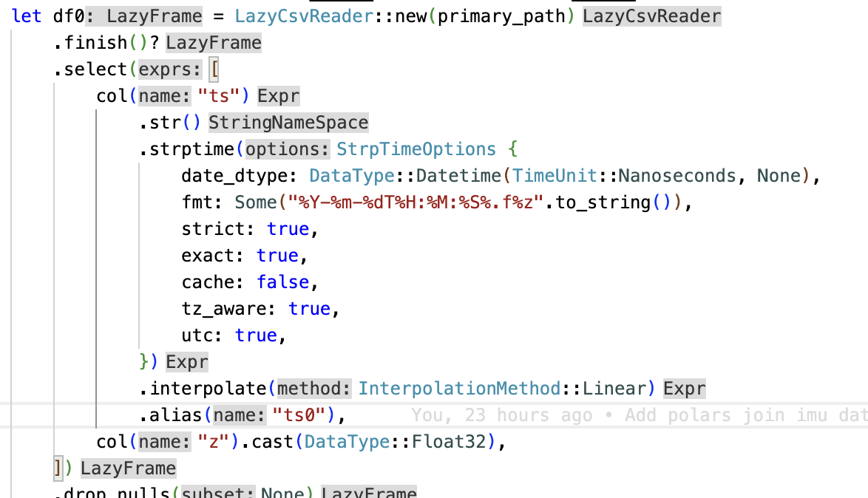868x498 pixels.
Task: Select the StrpTimeOptions struct name
Action: pyautogui.click(x=415, y=149)
